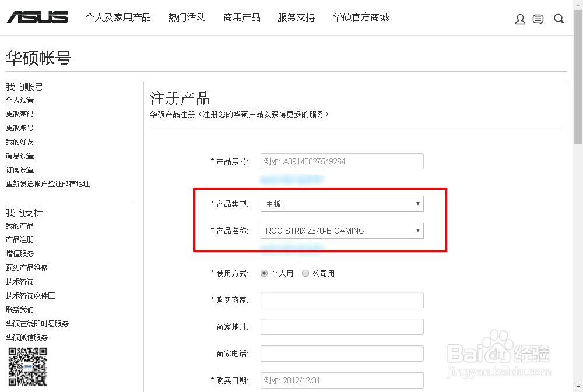Screen dimensions: 583x392
Task: Open the 产品注册 page
Action: click(x=20, y=239)
